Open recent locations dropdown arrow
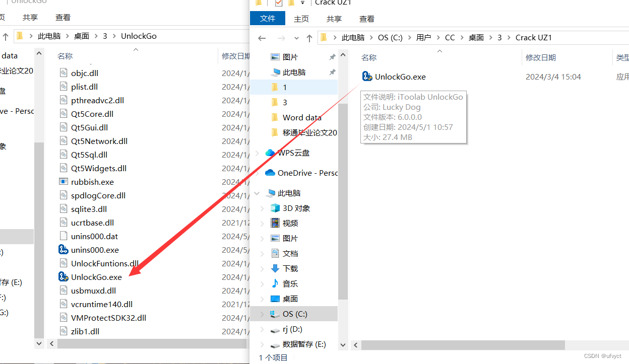Image resolution: width=629 pixels, height=364 pixels. pyautogui.click(x=296, y=38)
